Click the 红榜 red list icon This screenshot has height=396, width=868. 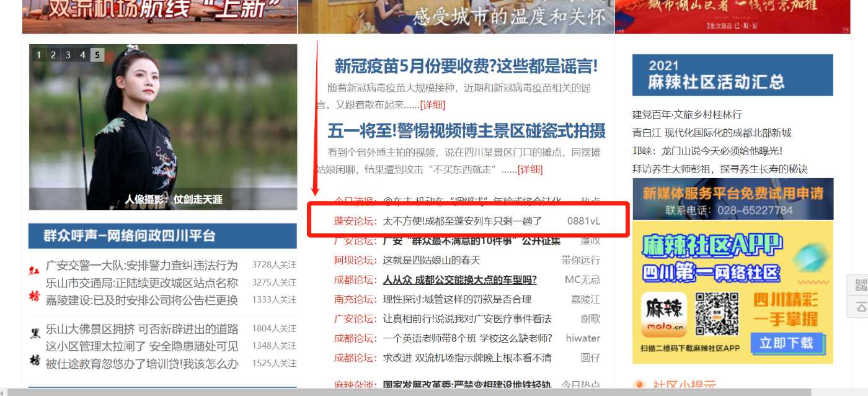tap(34, 282)
